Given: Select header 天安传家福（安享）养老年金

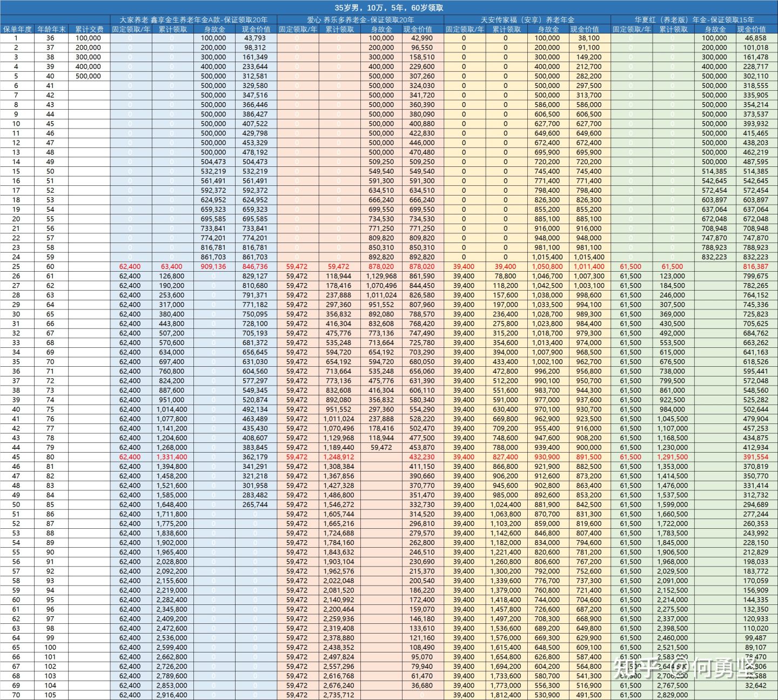Looking at the screenshot, I should (x=527, y=20).
